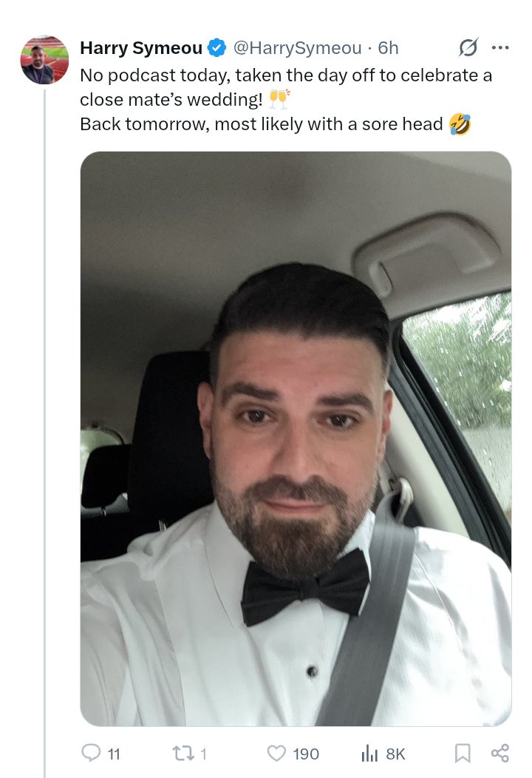Bookmark this tweet

(x=462, y=753)
